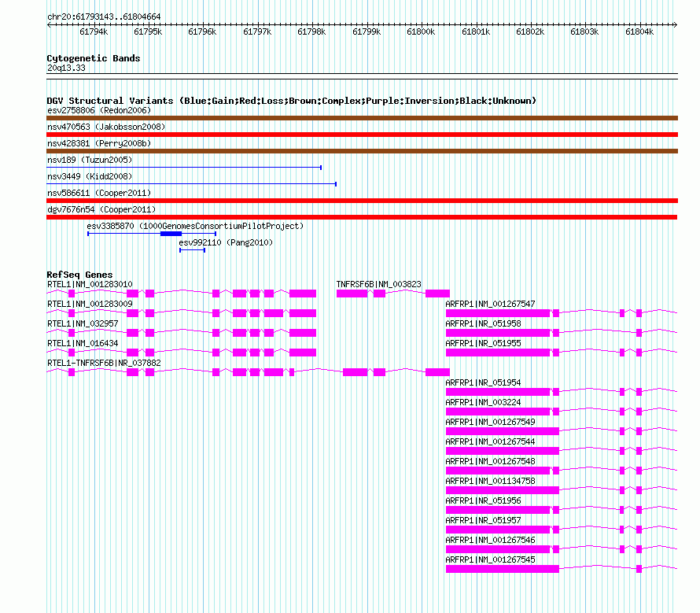Open the ARFRP1|NM_001267544 transcript label
The image size is (700, 613).
point(490,441)
